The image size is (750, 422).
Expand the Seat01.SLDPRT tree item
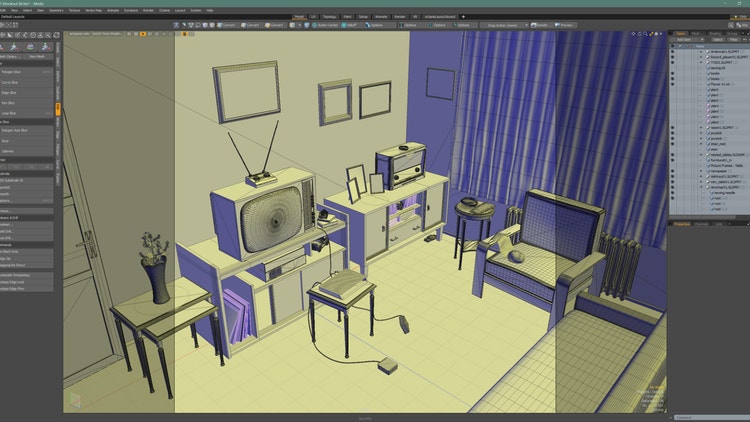click(701, 128)
